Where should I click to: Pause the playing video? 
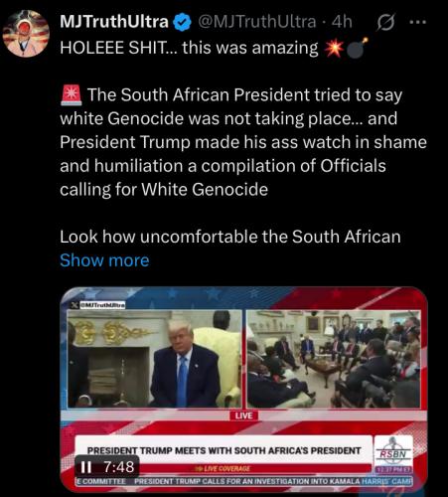pyautogui.click(x=86, y=467)
